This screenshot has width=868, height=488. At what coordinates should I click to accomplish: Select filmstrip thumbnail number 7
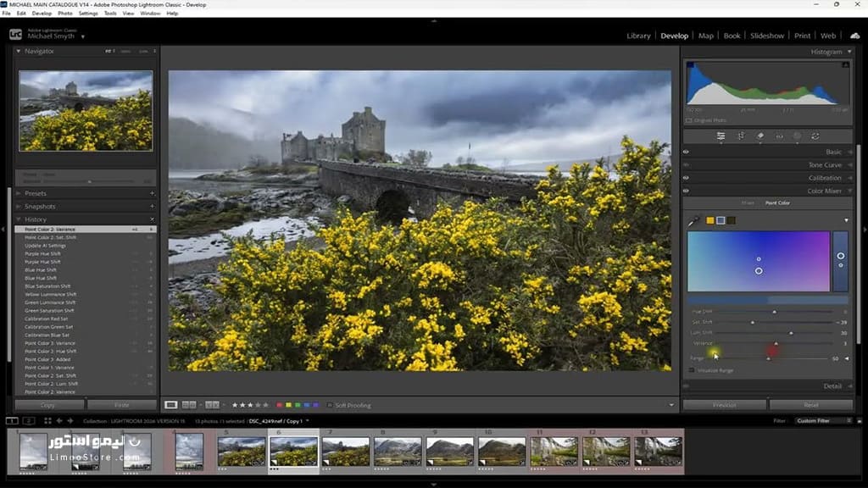[346, 452]
